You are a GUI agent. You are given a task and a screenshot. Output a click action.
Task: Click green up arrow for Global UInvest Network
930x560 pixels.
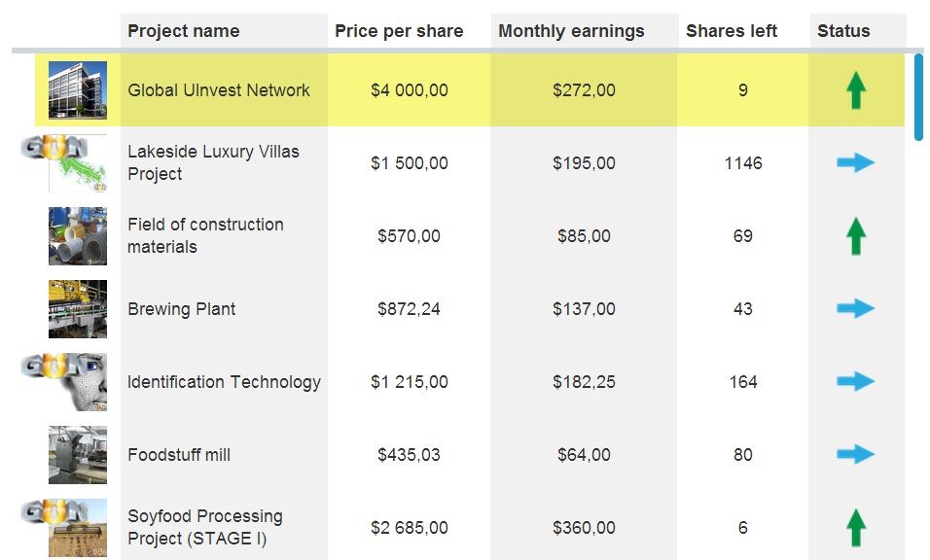point(856,90)
